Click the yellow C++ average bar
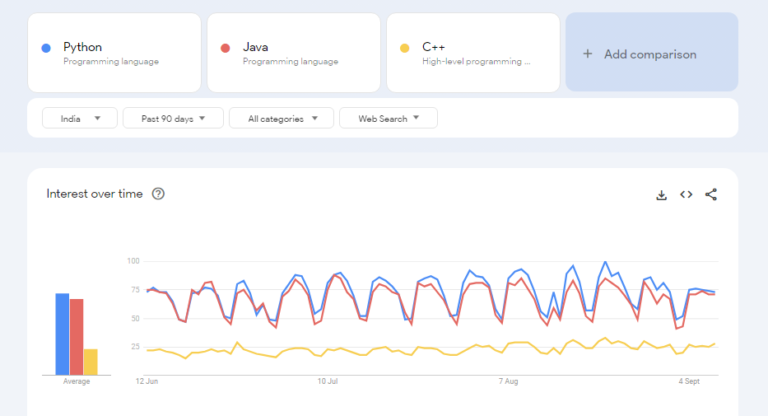Viewport: 768px width, 416px height. click(x=90, y=361)
